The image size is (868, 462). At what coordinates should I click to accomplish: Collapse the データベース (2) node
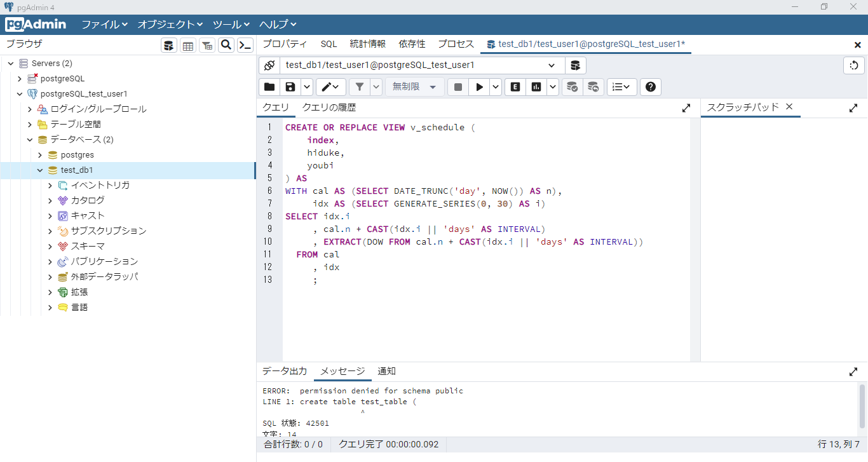tap(30, 140)
